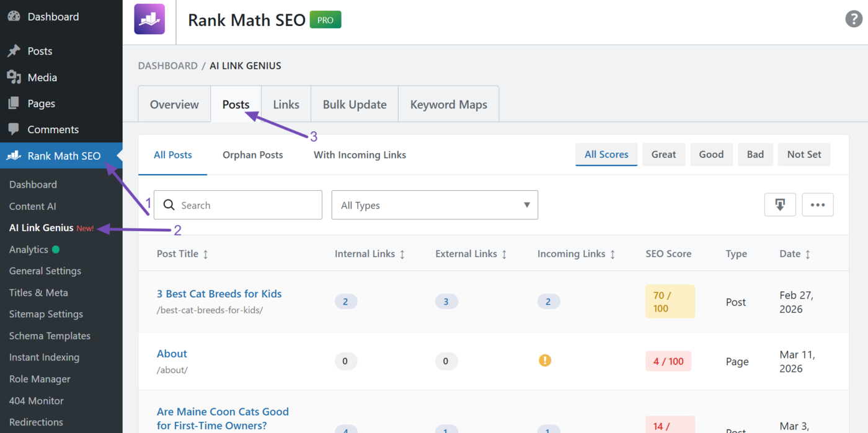Sort by Date arrows icon
Screen dimensions: 868x433
(x=807, y=254)
